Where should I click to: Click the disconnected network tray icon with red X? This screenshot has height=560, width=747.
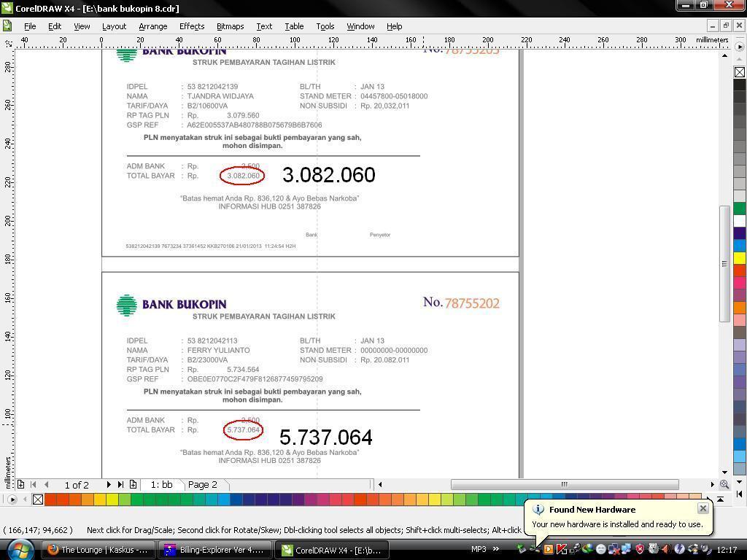point(614,550)
